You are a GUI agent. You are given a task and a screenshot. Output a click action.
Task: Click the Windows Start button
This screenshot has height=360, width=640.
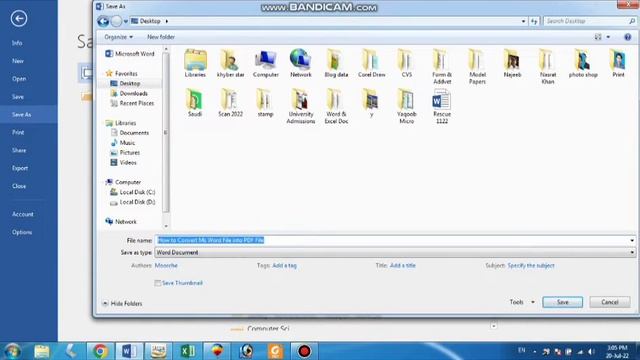click(x=12, y=351)
